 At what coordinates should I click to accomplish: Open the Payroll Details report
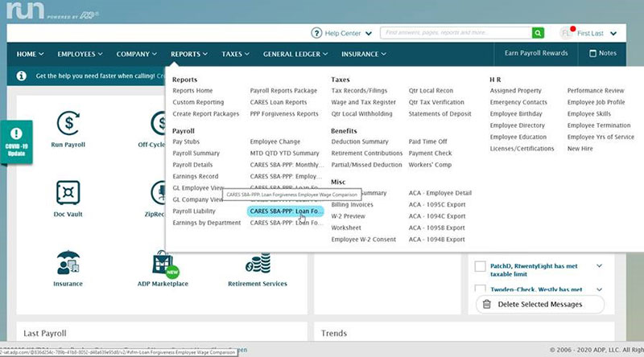coord(192,165)
